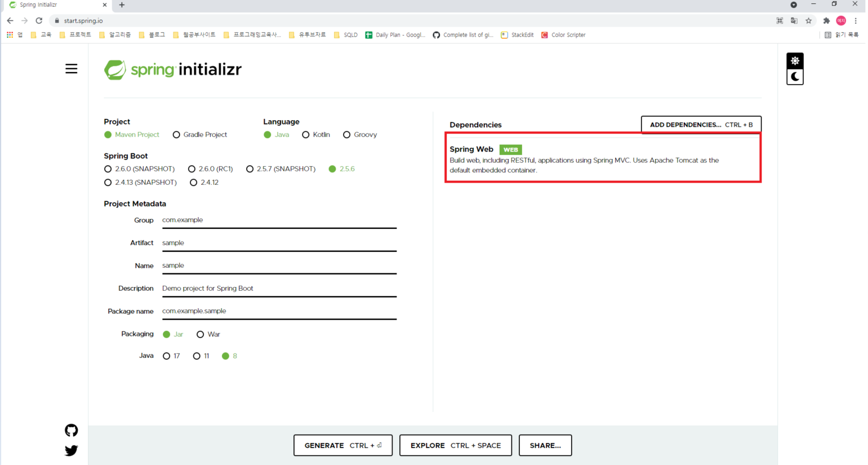Choose Java as language
Image resolution: width=868 pixels, height=465 pixels.
pos(277,135)
